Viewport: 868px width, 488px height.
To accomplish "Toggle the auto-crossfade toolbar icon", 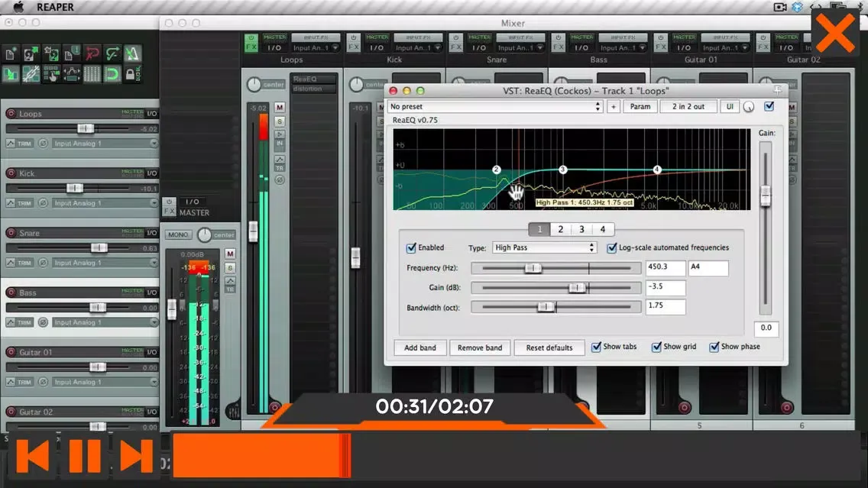I will pos(11,74).
